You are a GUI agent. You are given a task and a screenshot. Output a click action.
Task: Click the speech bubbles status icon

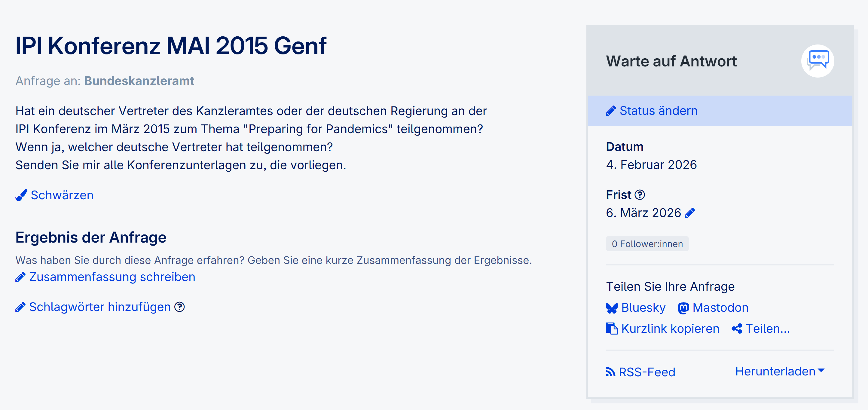tap(817, 61)
